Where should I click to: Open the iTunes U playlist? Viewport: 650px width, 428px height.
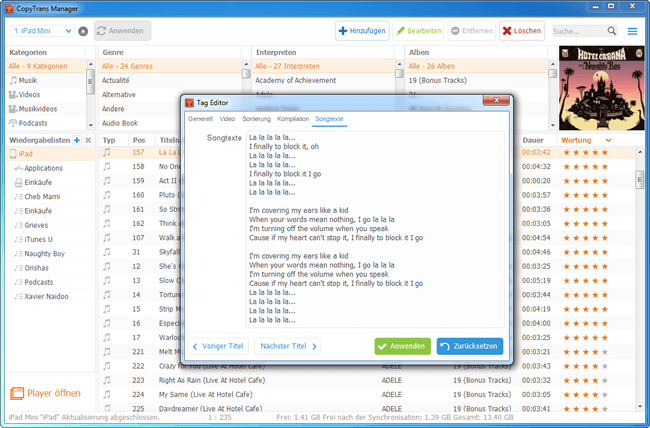click(51, 239)
